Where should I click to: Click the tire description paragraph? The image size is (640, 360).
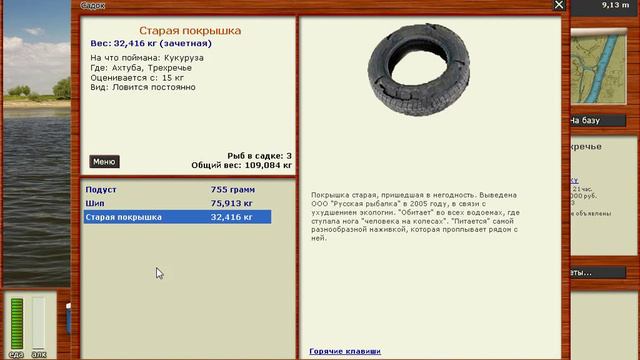coord(415,217)
